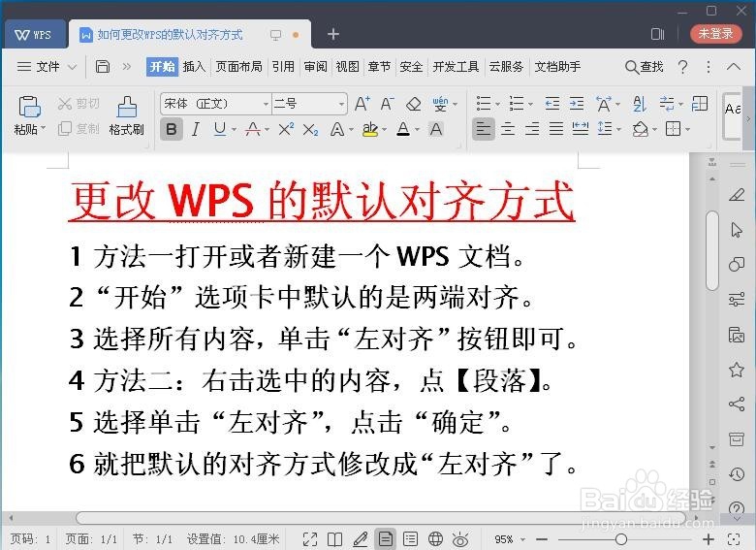Open the 视图 ribbon tab
Viewport: 756px width, 550px height.
point(347,67)
